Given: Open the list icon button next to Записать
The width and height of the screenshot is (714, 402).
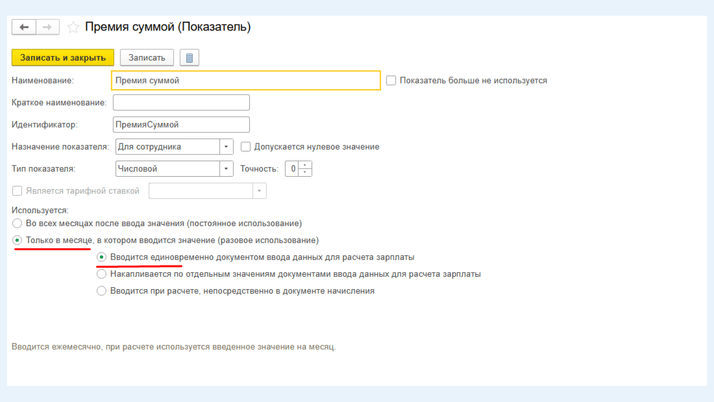Looking at the screenshot, I should point(189,58).
